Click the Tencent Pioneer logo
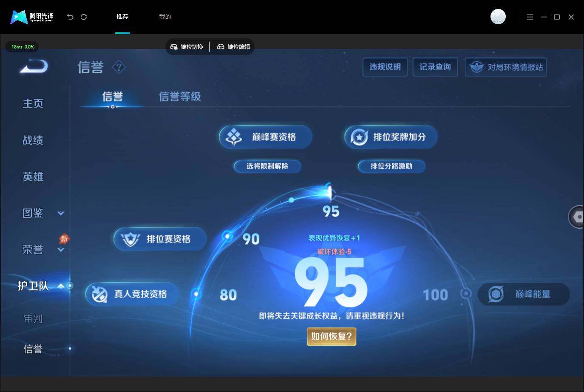The width and height of the screenshot is (584, 392). [32, 17]
